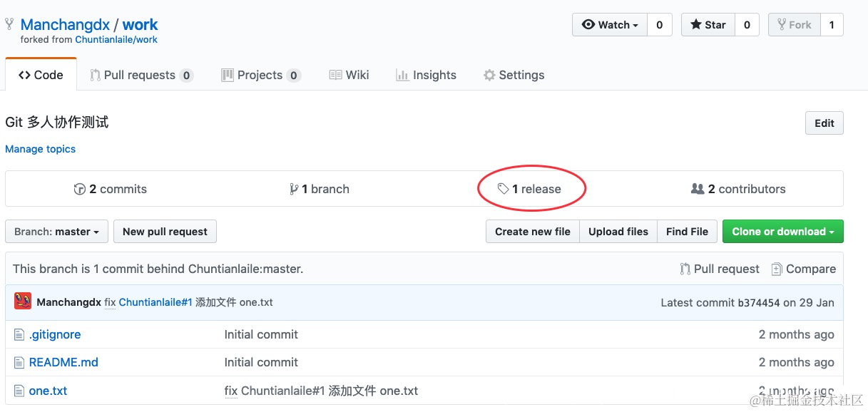Open Chuntianlaile#1 issue link in commit message

[x=155, y=302]
